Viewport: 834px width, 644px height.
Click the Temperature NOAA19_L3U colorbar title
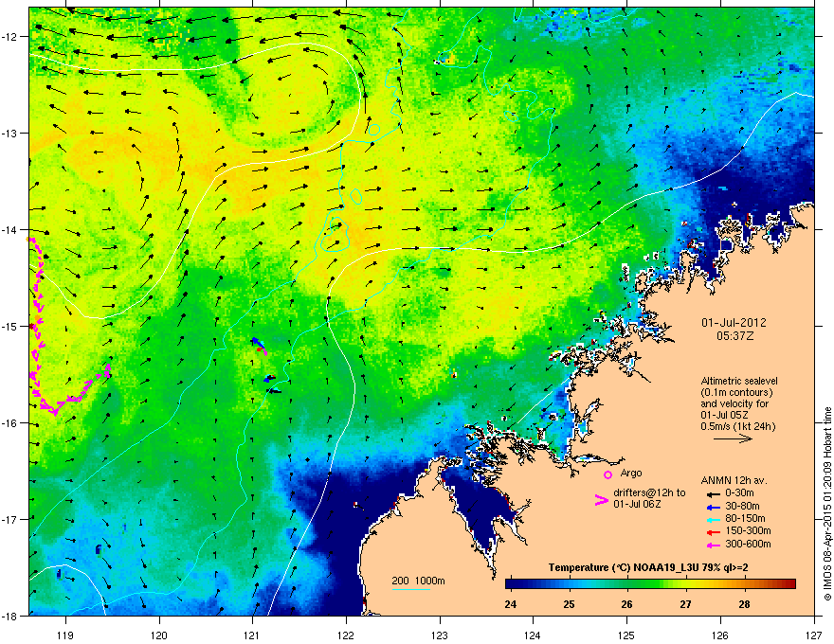pos(648,567)
